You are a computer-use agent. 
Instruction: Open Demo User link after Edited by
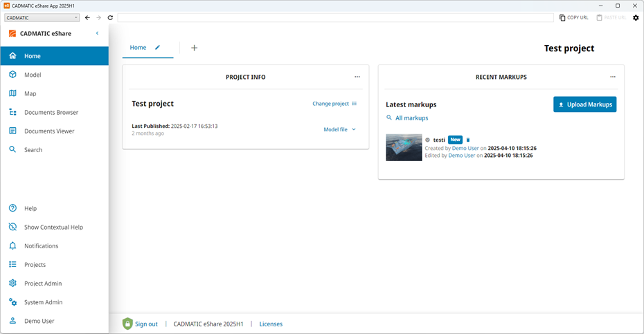462,156
